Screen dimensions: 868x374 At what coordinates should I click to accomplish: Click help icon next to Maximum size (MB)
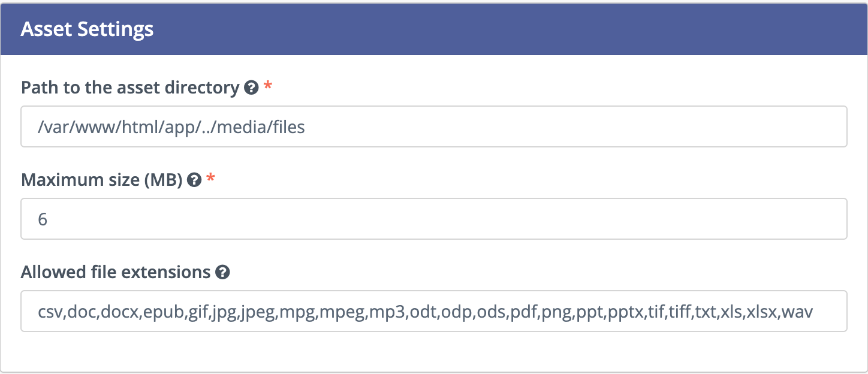click(x=194, y=180)
